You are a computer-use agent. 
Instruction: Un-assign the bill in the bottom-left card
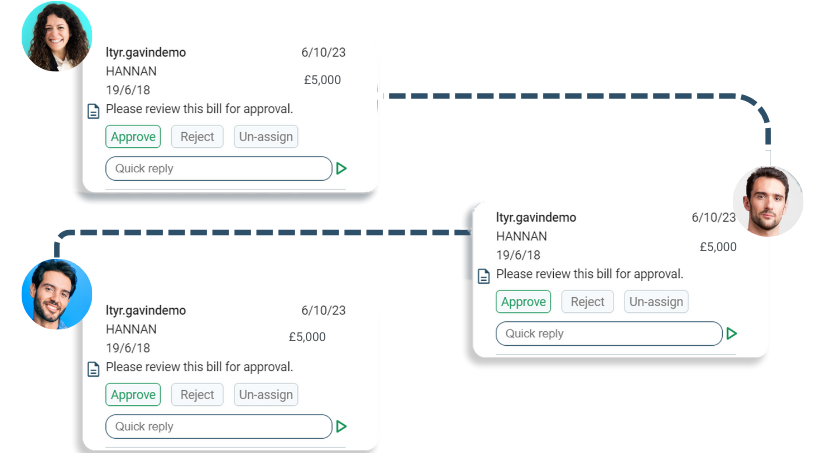click(x=266, y=395)
